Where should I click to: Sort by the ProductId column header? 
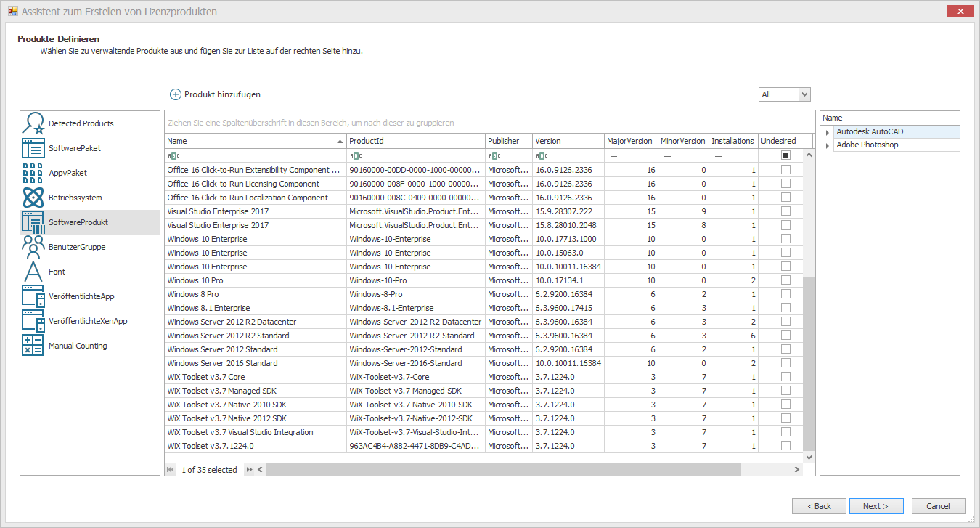click(416, 141)
